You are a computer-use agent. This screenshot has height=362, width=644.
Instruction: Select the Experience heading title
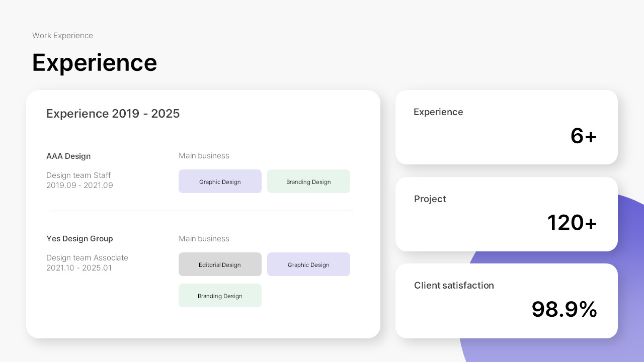[x=95, y=62]
